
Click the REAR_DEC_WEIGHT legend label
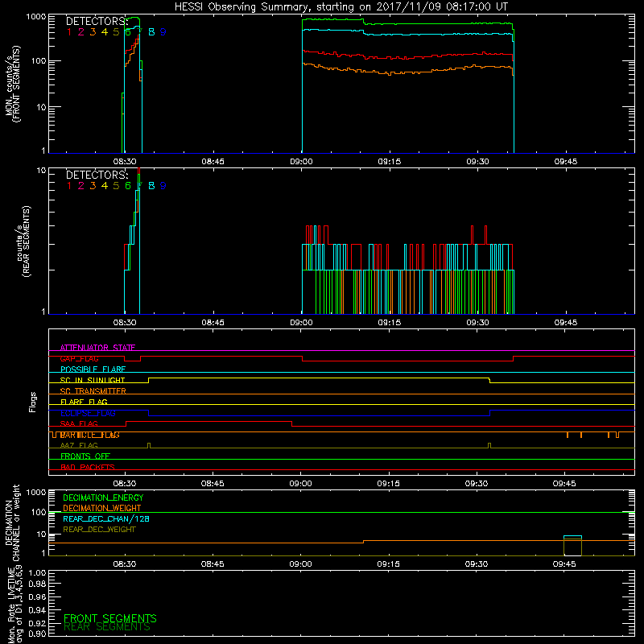[99, 530]
